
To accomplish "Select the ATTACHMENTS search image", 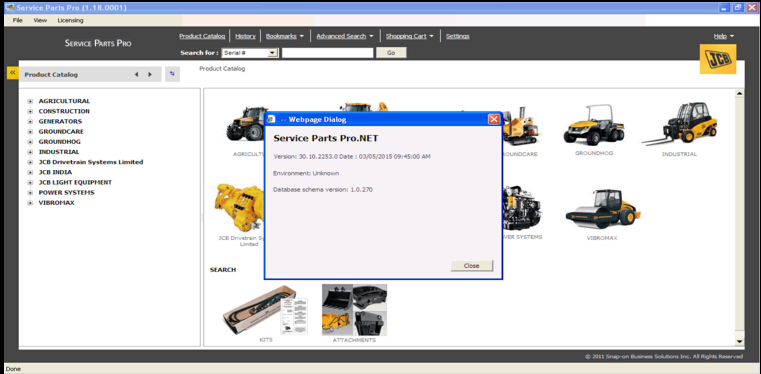I will (354, 310).
